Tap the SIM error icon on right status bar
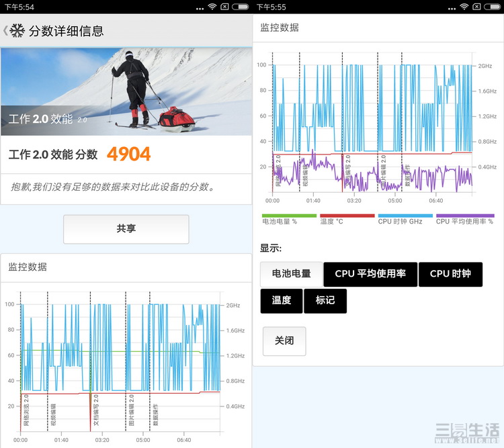This screenshot has height=448, width=504. coord(476,7)
